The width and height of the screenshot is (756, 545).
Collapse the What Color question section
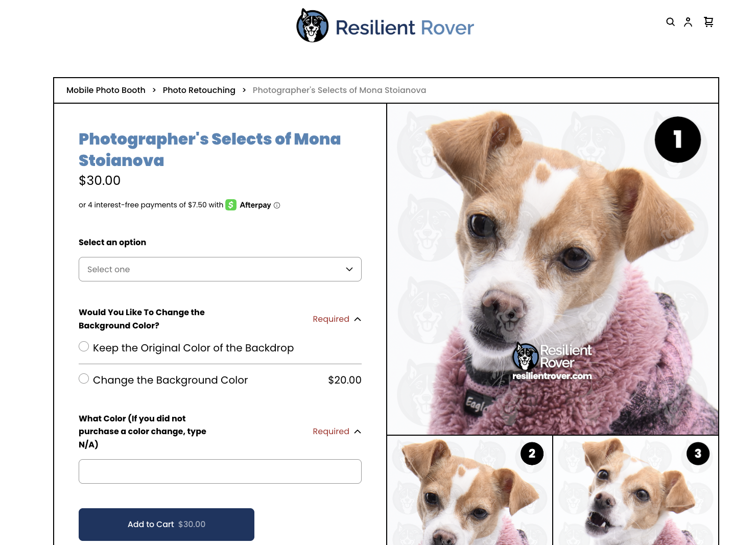[358, 432]
